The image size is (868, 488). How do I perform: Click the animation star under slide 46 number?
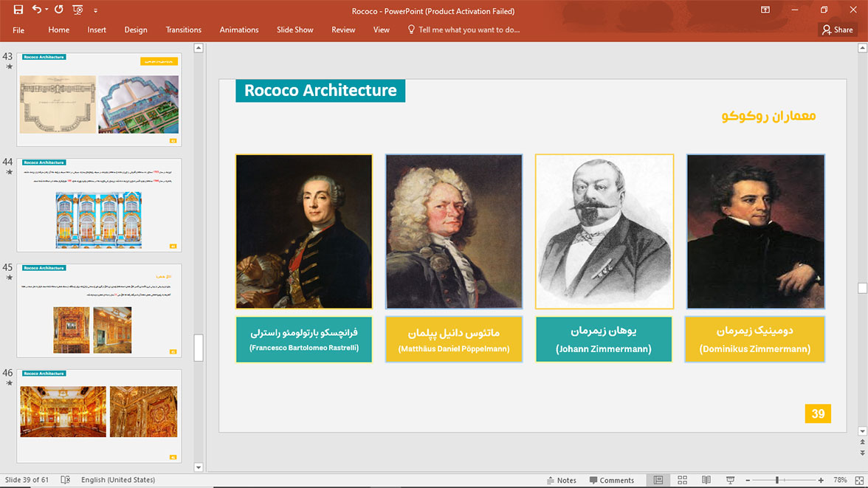click(x=9, y=382)
